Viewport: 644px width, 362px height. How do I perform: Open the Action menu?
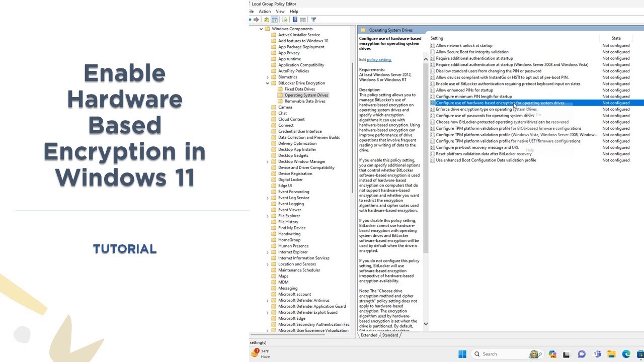(x=265, y=11)
